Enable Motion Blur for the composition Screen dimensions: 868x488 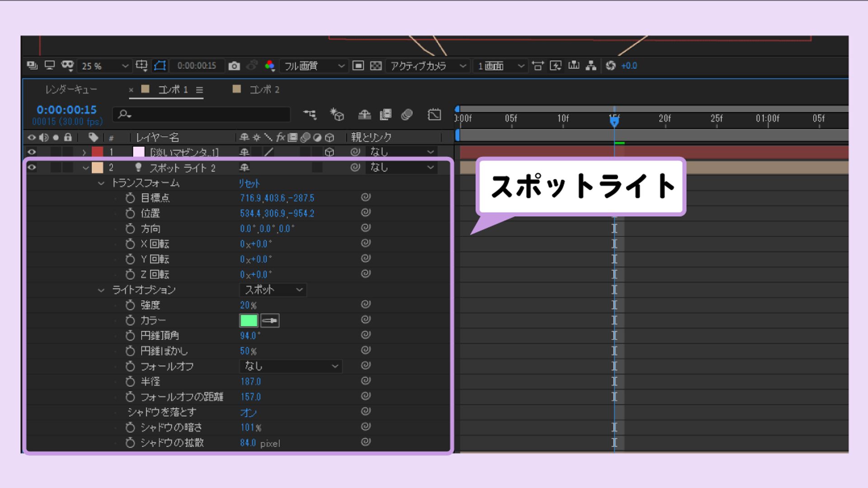coord(406,115)
